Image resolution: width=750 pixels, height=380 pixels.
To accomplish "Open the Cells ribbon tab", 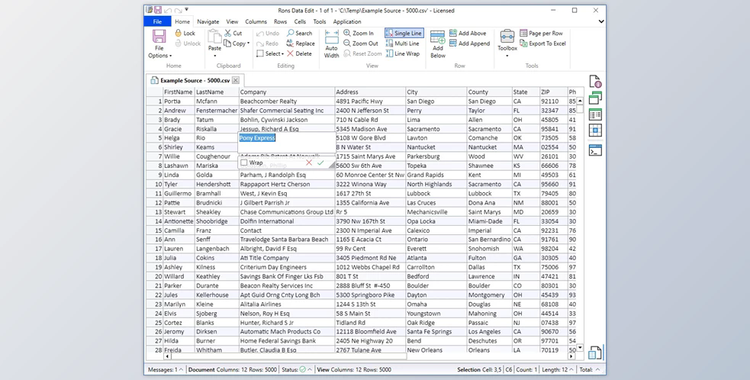I will [300, 22].
